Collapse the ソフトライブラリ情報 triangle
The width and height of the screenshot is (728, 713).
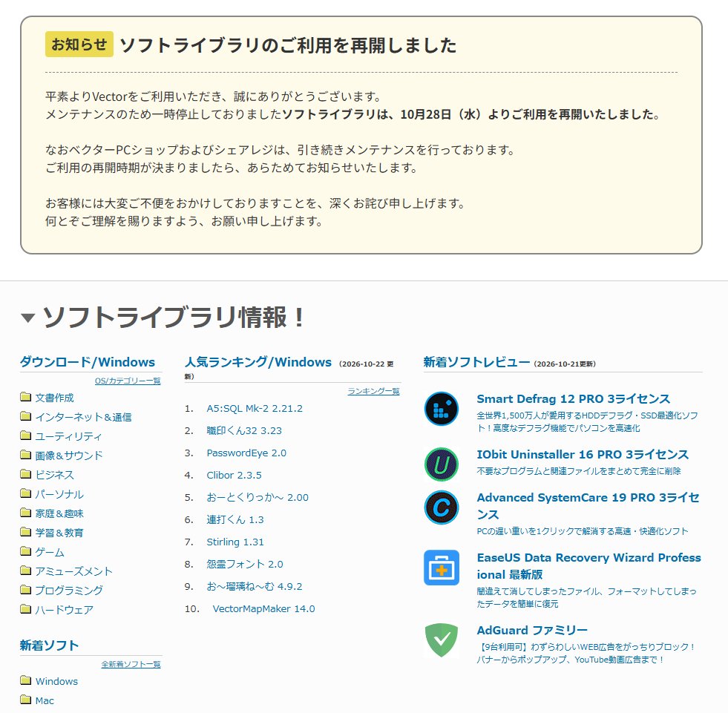click(x=28, y=318)
